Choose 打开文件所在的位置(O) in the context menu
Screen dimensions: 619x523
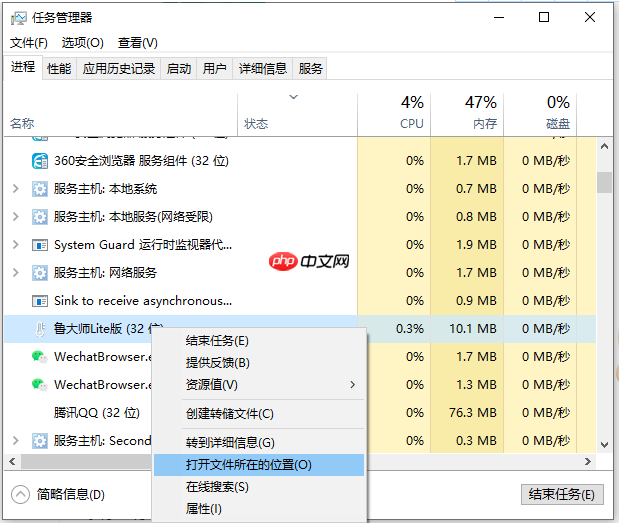click(259, 465)
